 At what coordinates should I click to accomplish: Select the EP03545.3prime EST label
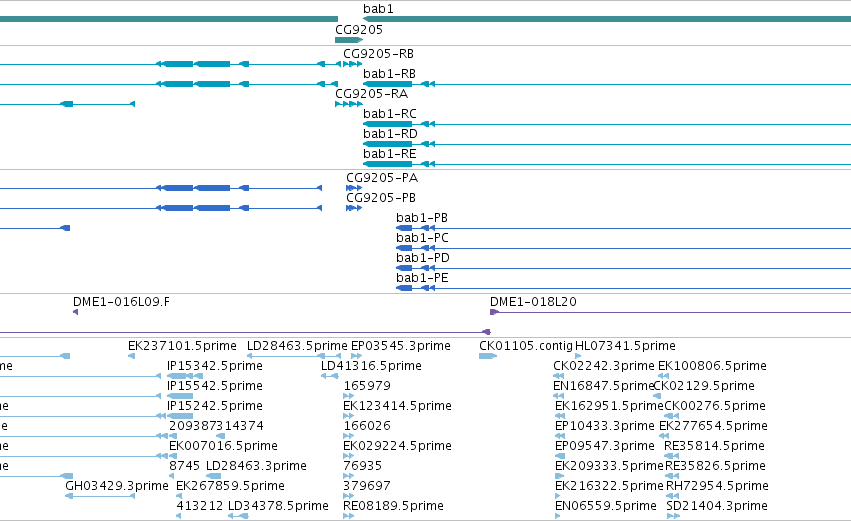point(401,346)
